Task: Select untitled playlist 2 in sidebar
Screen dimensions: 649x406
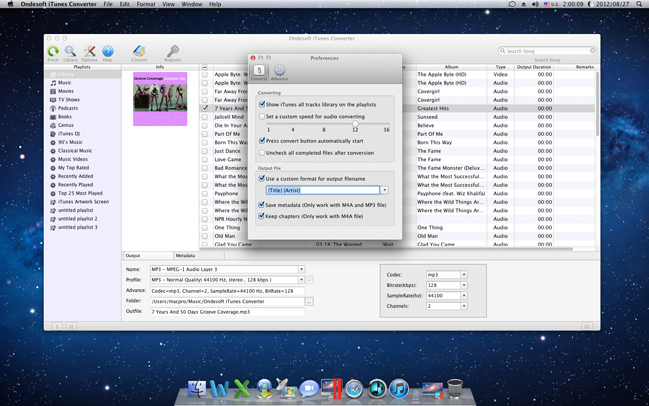Action: pyautogui.click(x=77, y=219)
